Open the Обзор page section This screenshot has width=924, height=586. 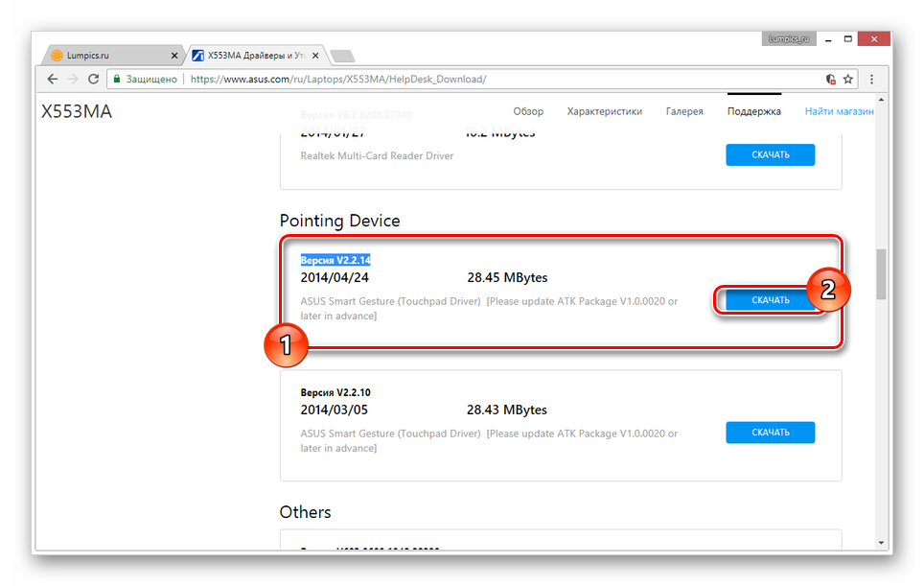pyautogui.click(x=528, y=111)
